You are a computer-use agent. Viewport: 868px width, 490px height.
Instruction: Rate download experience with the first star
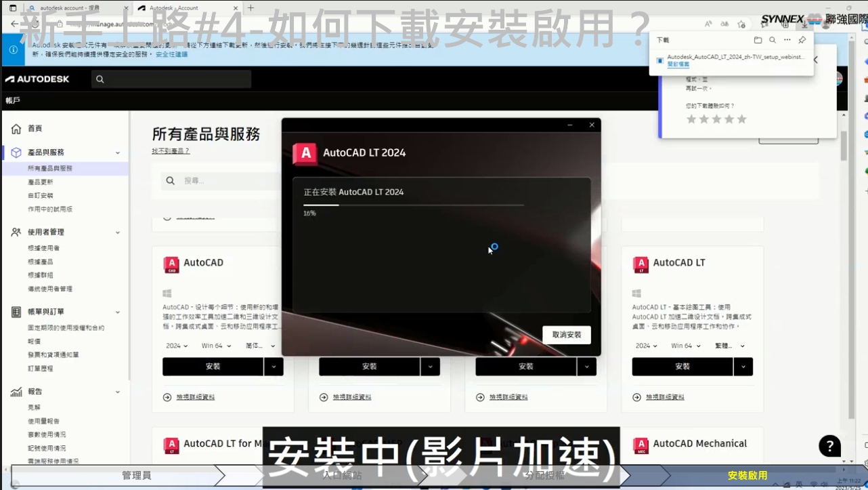[691, 119]
